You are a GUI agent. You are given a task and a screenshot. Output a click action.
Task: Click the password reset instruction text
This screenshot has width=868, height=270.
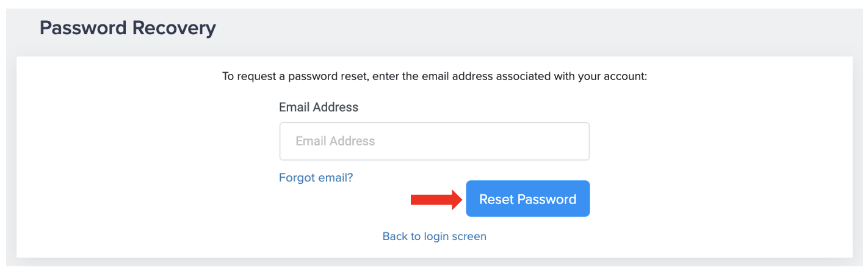click(434, 78)
